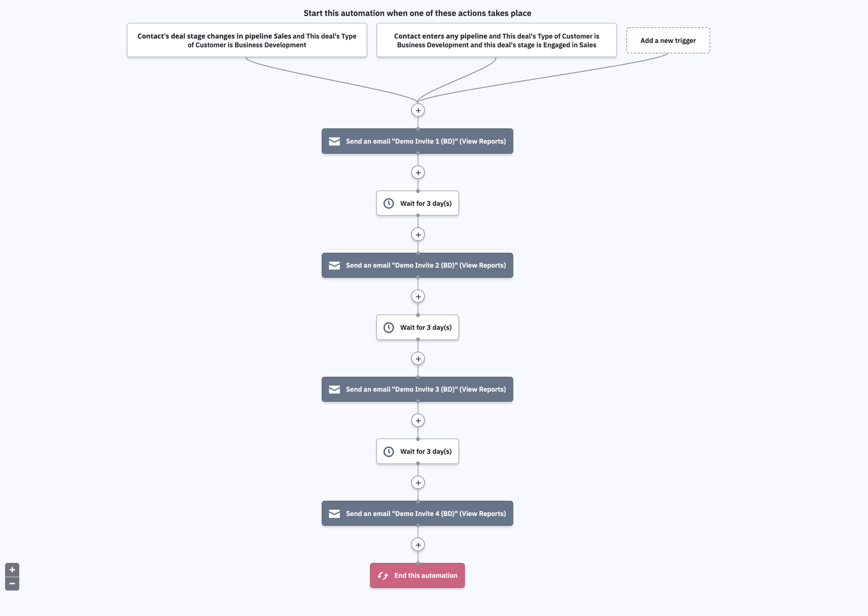Click plus icon below Demo Invite 1 email
Screen dimensions: 868x616
418,173
